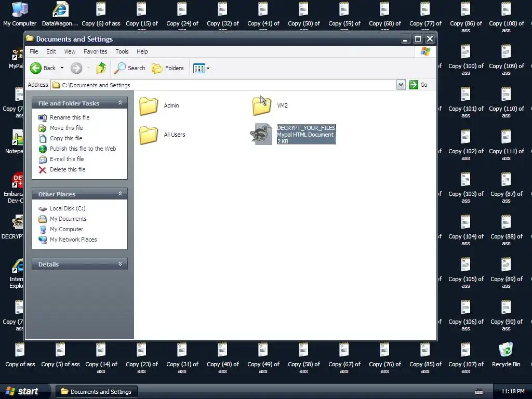
Task: Click E-mail this file task
Action: coord(67,159)
